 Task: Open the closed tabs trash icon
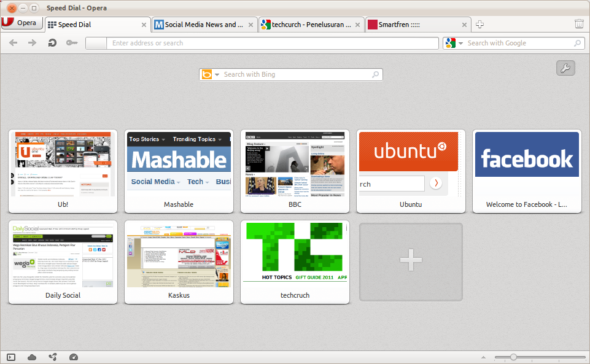(579, 24)
